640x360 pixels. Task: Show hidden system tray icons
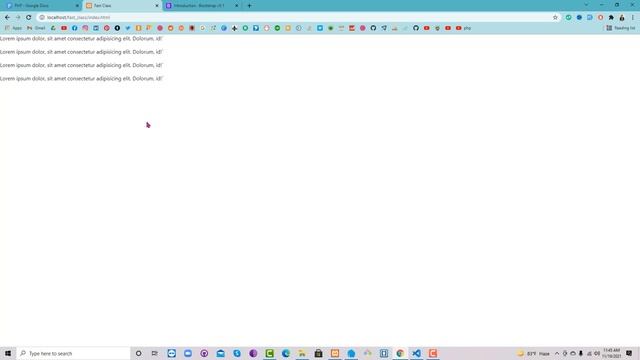(557, 353)
